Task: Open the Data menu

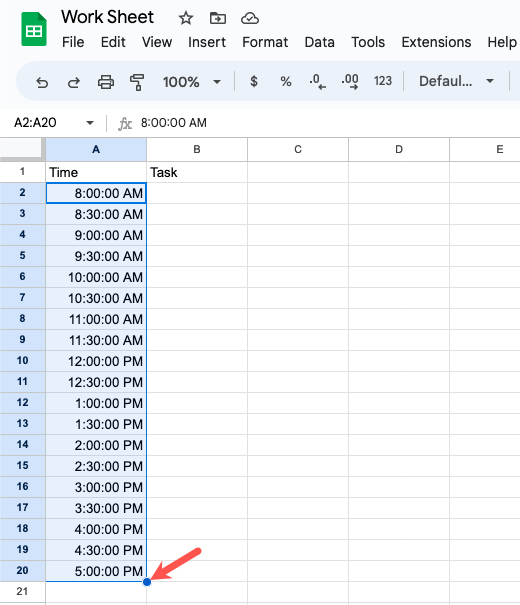Action: [319, 42]
